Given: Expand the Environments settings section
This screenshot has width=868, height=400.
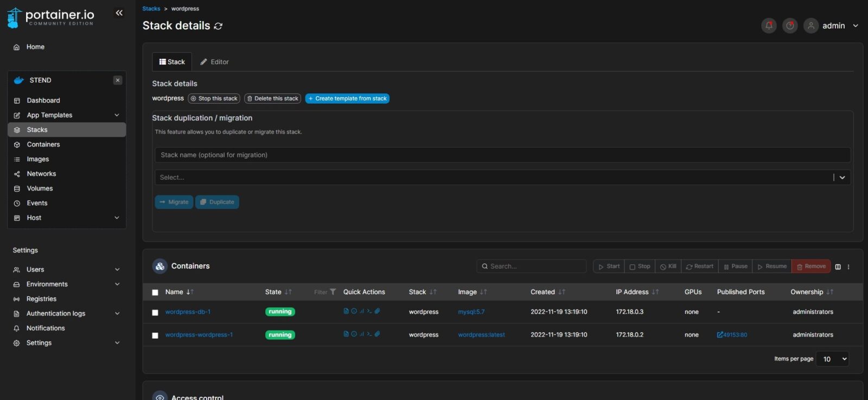Looking at the screenshot, I should point(117,284).
